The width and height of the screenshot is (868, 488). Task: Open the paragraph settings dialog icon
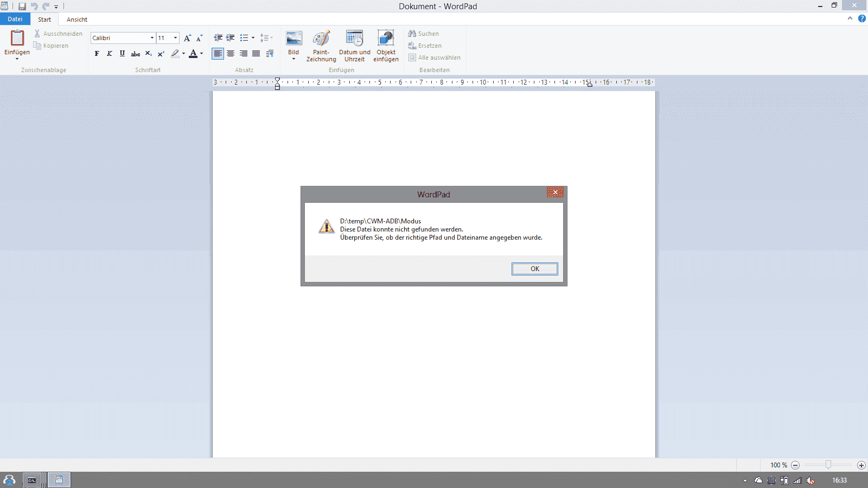pyautogui.click(x=270, y=54)
